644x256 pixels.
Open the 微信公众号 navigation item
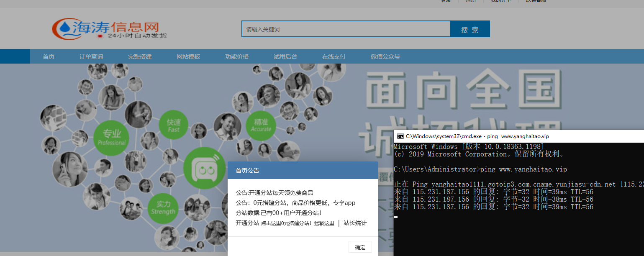pos(385,56)
